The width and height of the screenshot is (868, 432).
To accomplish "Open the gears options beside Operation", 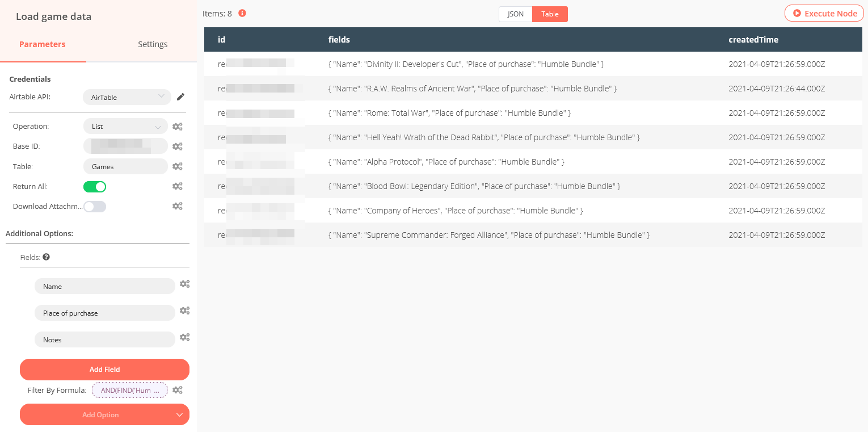I will click(178, 127).
